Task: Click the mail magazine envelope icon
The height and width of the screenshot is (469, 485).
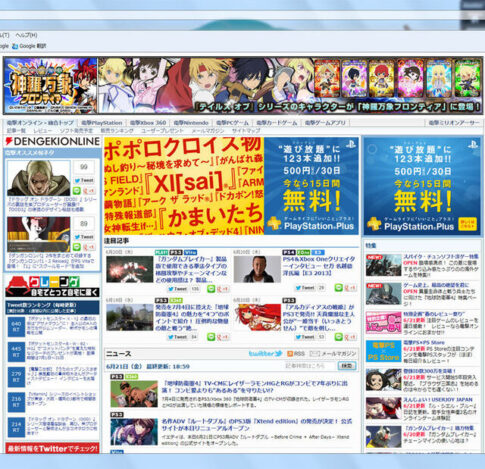Action: point(314,354)
